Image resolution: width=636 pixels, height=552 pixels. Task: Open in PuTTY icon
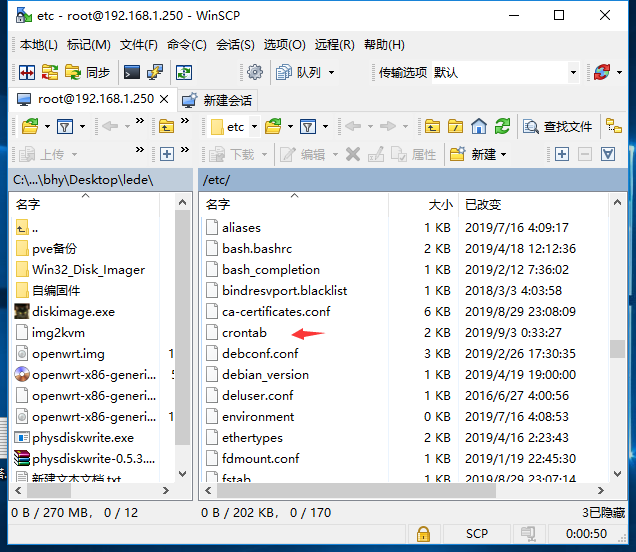tap(155, 73)
